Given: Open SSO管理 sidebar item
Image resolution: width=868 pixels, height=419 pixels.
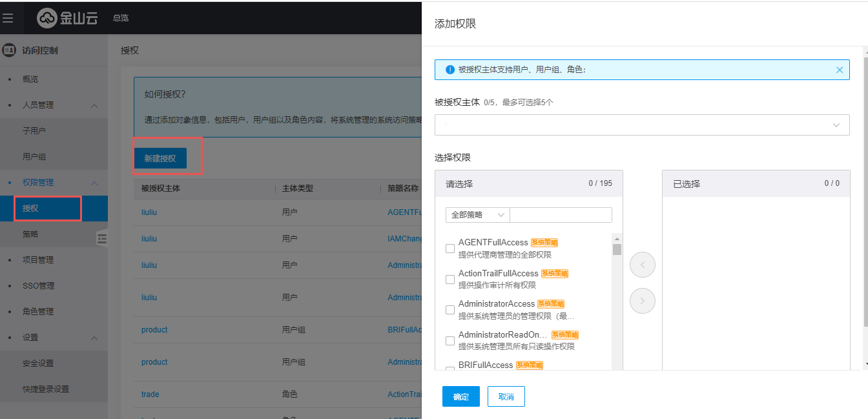Looking at the screenshot, I should pyautogui.click(x=38, y=285).
